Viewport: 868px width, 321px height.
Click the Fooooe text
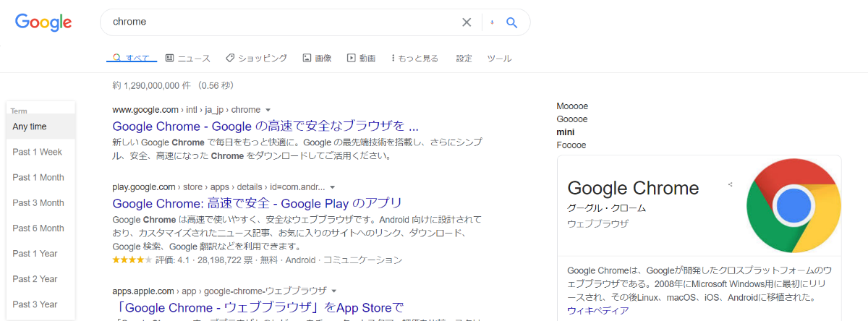tap(571, 145)
